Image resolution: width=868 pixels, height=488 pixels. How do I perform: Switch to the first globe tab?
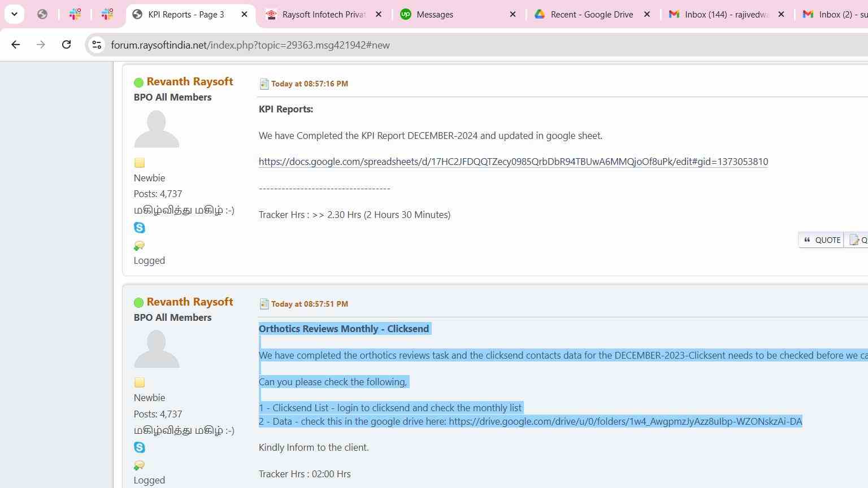42,15
